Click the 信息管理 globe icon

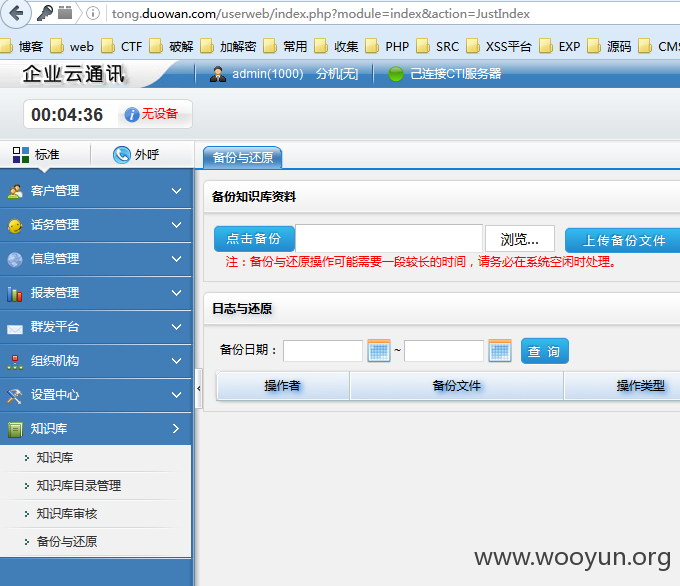pos(15,259)
